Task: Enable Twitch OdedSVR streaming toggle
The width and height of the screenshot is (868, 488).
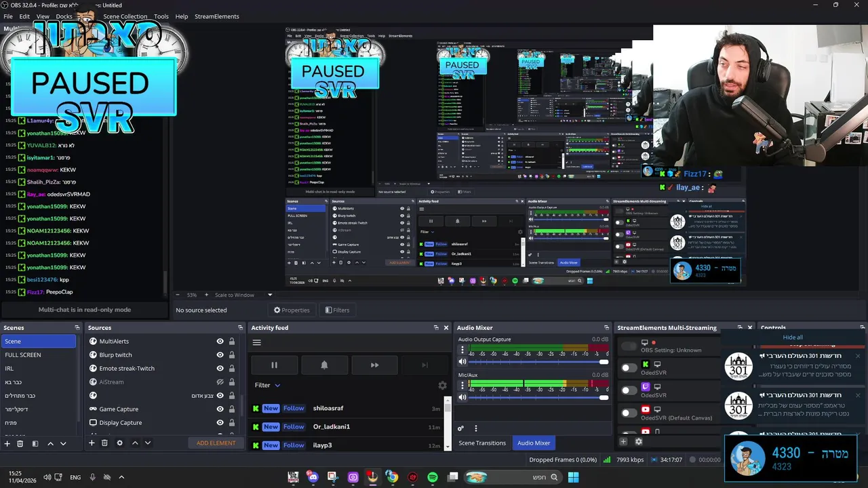Action: click(x=629, y=390)
